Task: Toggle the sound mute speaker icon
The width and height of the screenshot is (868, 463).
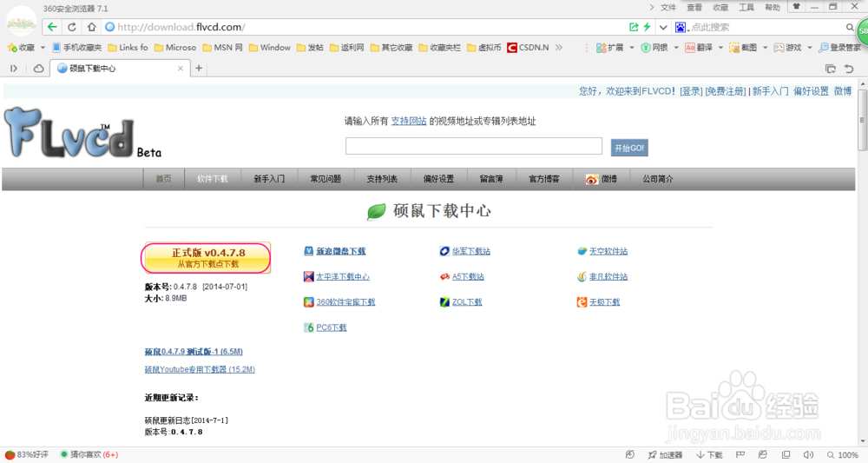Action: pyautogui.click(x=808, y=454)
